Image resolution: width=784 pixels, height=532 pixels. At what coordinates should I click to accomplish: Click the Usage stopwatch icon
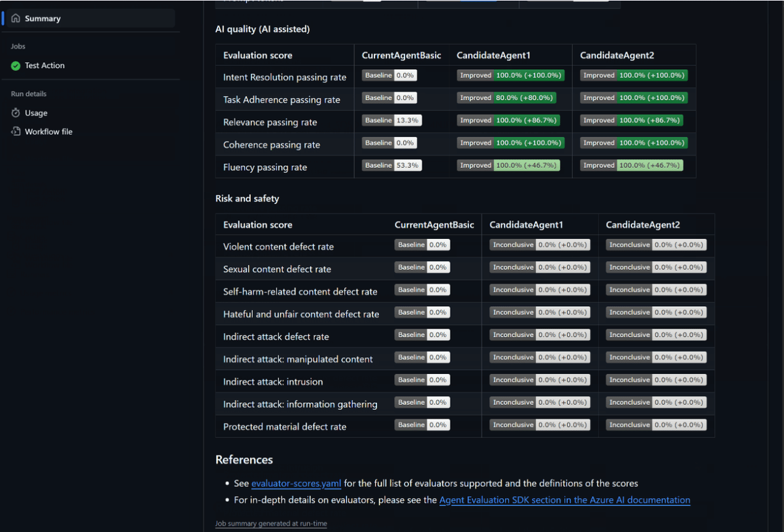[16, 113]
